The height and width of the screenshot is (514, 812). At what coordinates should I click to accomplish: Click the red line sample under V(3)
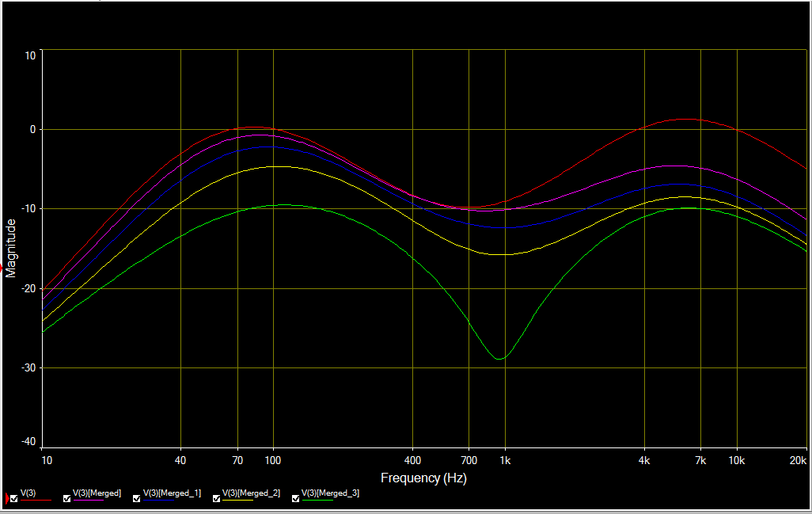click(36, 501)
